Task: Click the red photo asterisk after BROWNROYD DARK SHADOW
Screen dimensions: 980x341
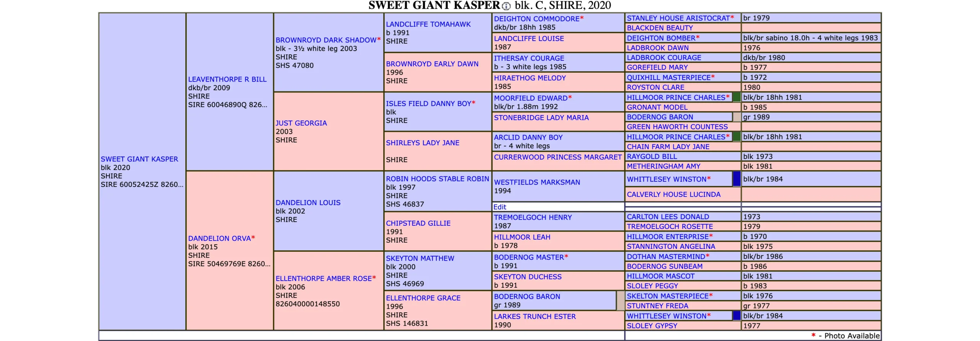Action: [379, 39]
